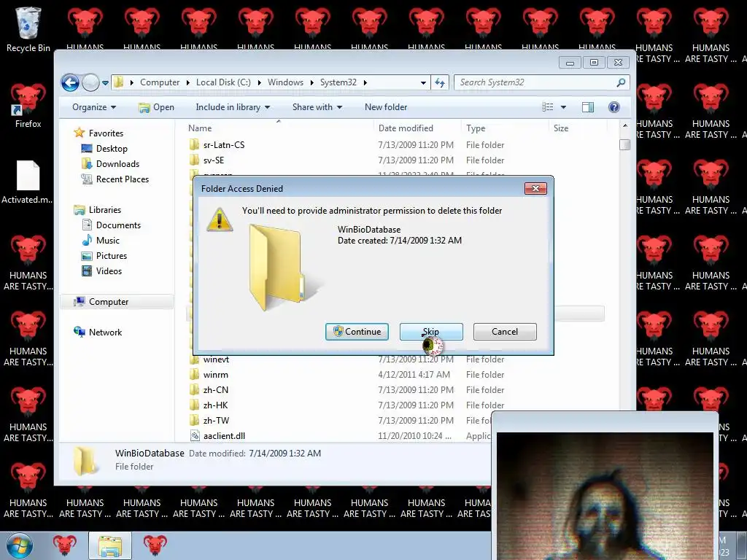Select Libraries in the navigation pane

pyautogui.click(x=97, y=210)
